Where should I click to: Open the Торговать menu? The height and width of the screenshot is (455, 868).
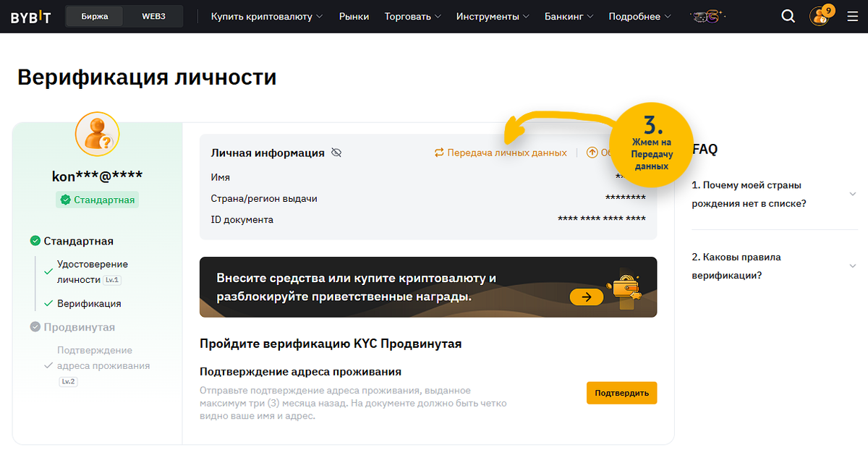pyautogui.click(x=407, y=16)
